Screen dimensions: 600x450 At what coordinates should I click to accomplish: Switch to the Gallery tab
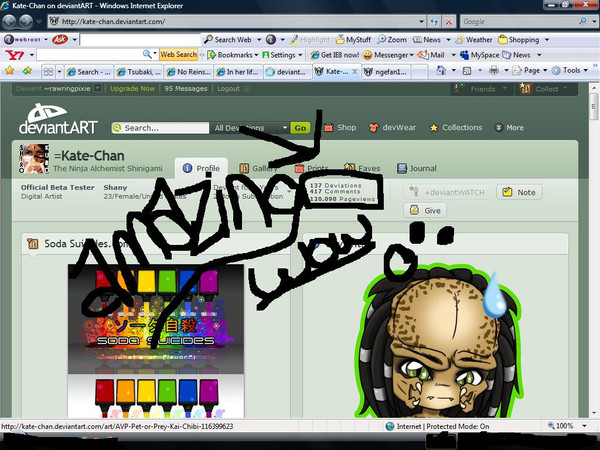258,168
